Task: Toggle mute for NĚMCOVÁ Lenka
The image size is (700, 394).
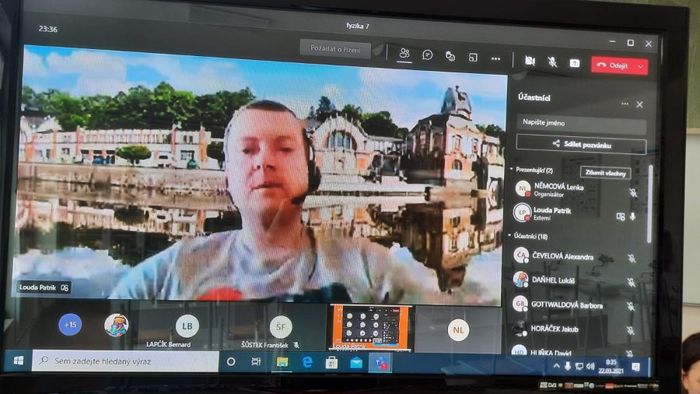Action: (633, 192)
